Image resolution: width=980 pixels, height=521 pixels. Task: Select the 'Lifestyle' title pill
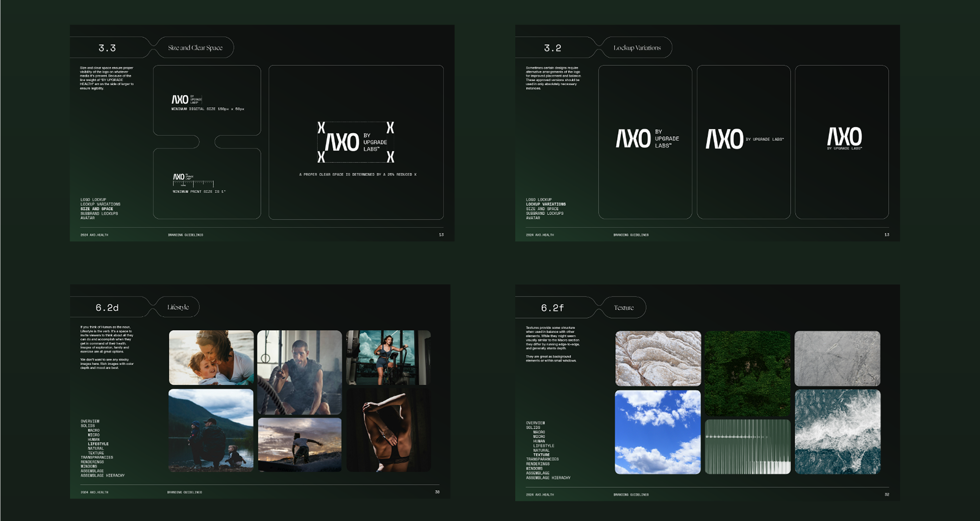178,307
